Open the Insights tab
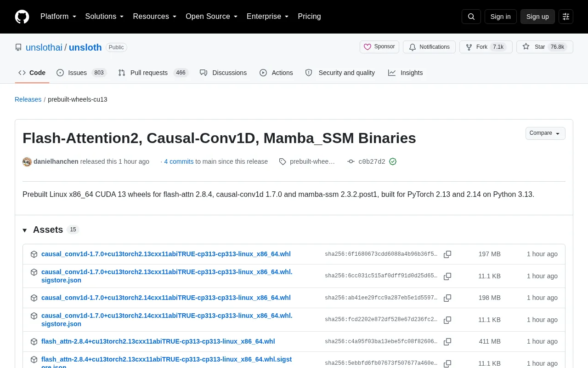Image resolution: width=588 pixels, height=368 pixels. [406, 73]
